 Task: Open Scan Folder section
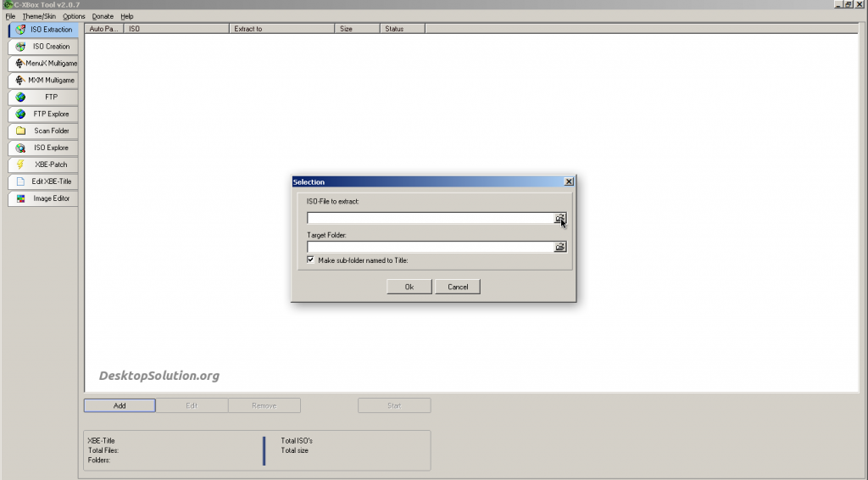point(43,131)
